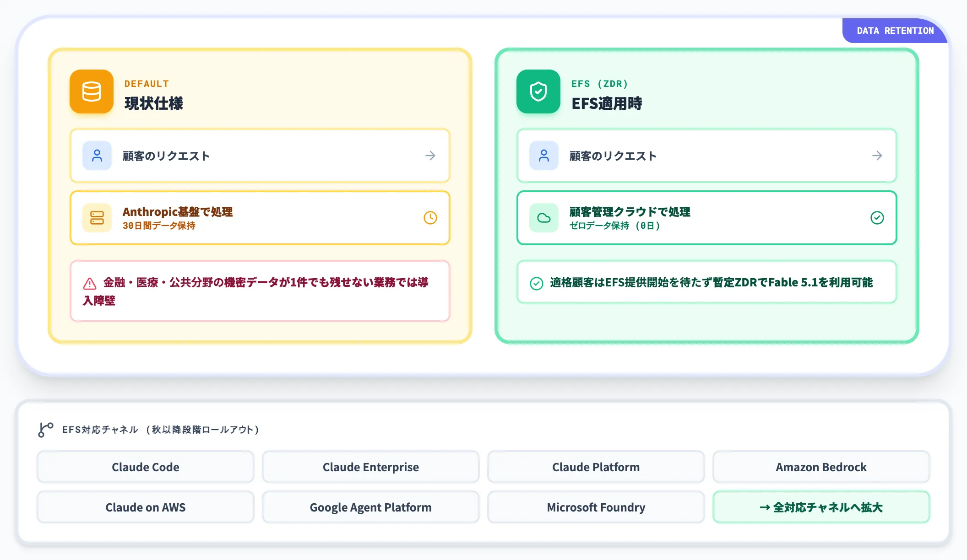Click the 全対応チャネルへ拡大 button
Screen dimensions: 967x560
click(821, 507)
